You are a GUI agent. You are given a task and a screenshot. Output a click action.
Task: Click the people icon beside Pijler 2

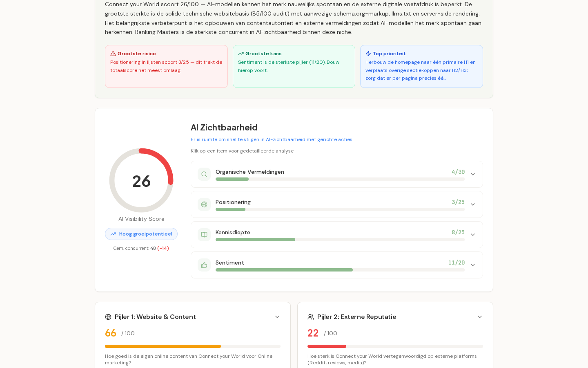tap(311, 317)
